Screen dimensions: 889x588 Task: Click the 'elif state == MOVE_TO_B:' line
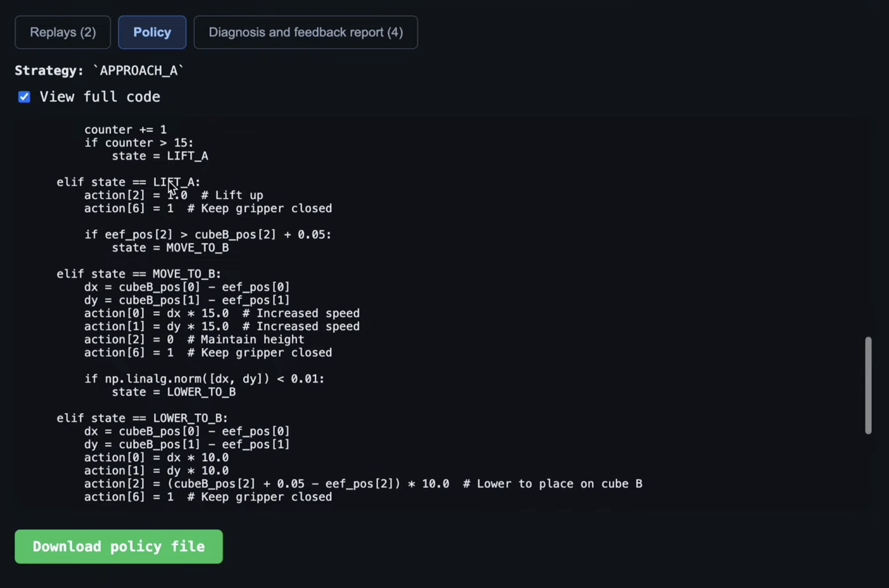click(138, 274)
